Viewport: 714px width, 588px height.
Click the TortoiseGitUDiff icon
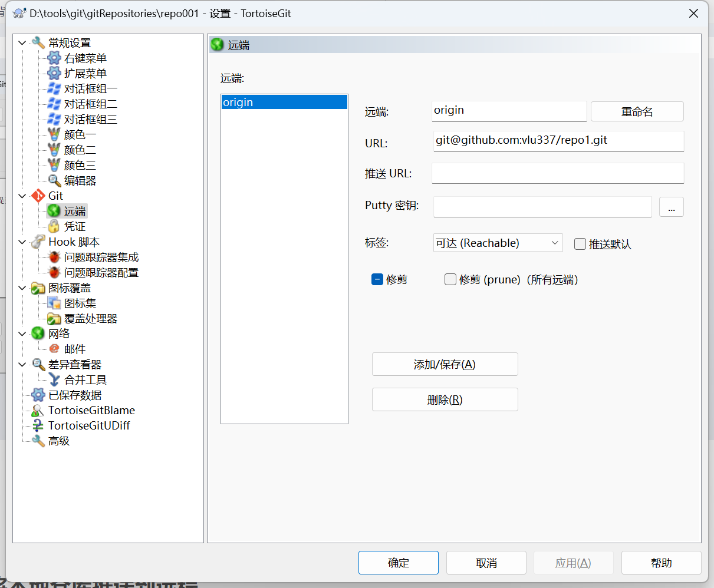[38, 425]
